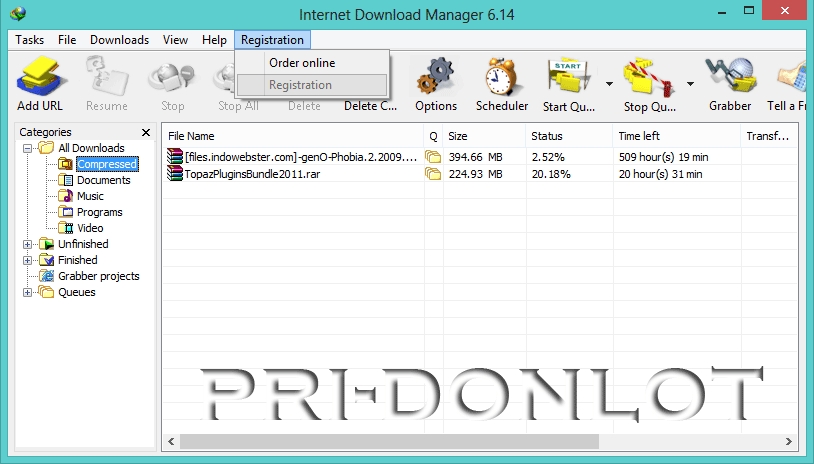Click the 2.52% status cell
Image resolution: width=814 pixels, height=464 pixels.
point(548,157)
